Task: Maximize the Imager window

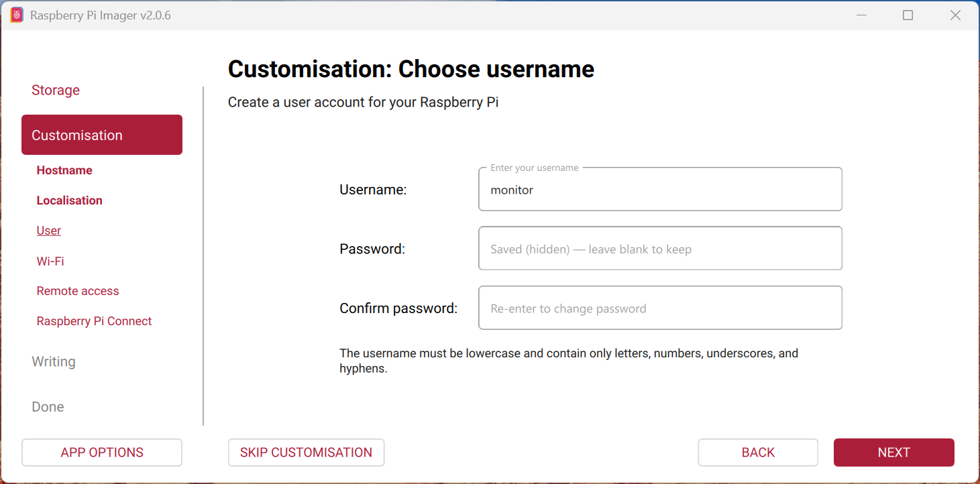Action: pos(908,15)
